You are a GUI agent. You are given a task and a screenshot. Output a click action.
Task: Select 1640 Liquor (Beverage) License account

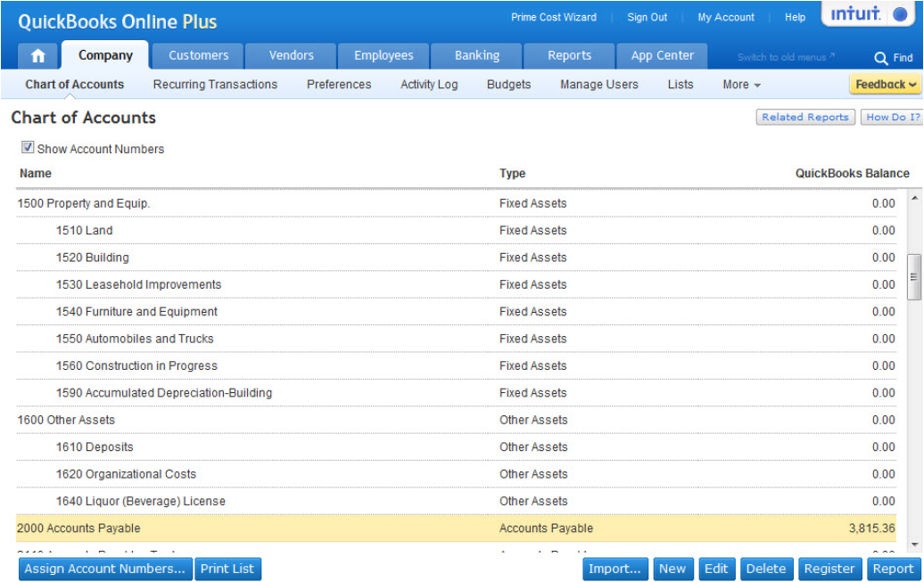(x=456, y=501)
